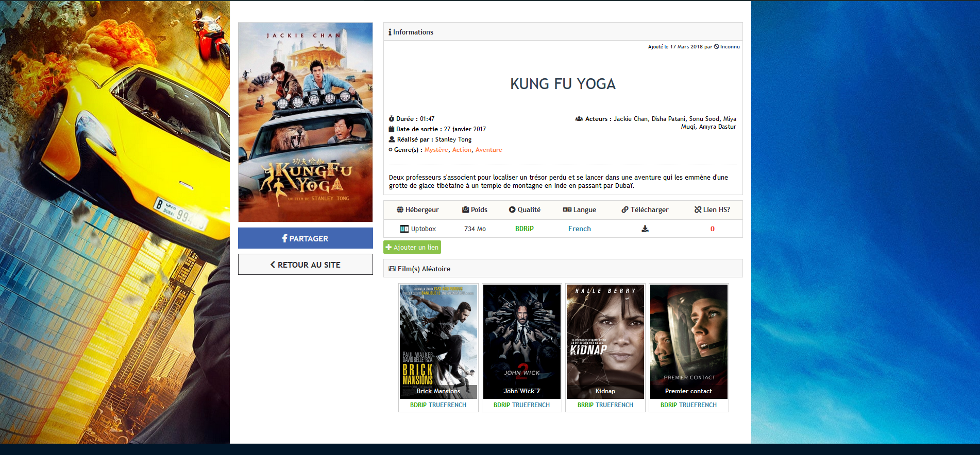Click the Jackie Chan actors list

coord(675,122)
